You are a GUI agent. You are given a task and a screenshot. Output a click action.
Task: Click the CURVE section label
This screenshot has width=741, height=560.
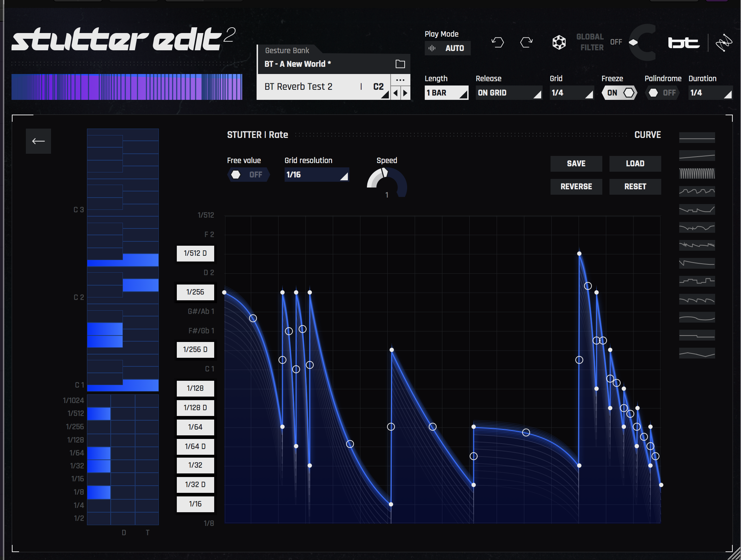point(648,135)
